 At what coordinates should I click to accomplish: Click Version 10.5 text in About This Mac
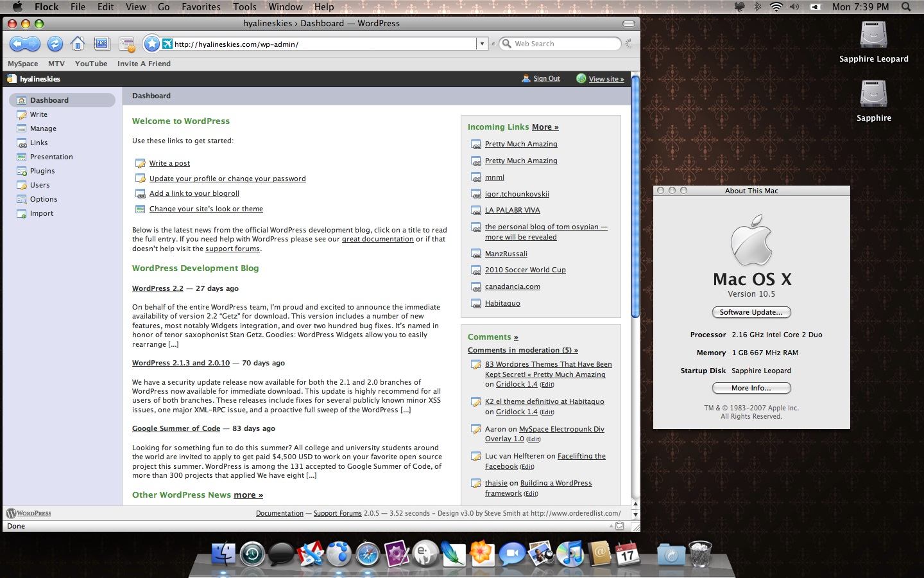pos(751,293)
